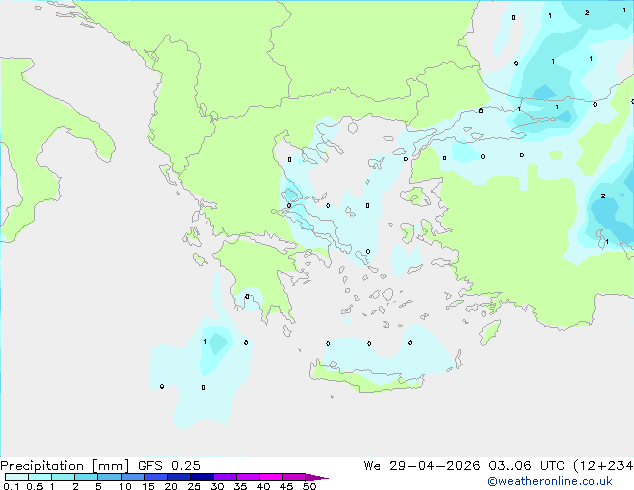Click the purple arrow tip after legend 50

coord(317,478)
